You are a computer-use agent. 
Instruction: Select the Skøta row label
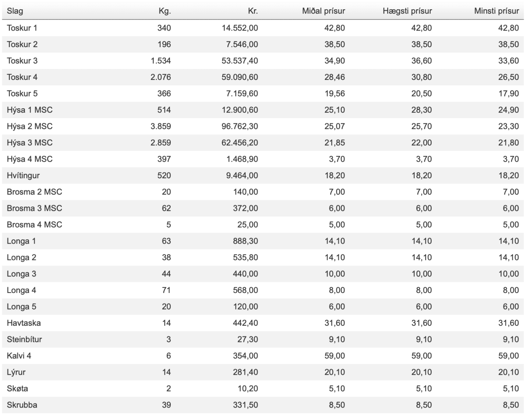tap(17, 389)
